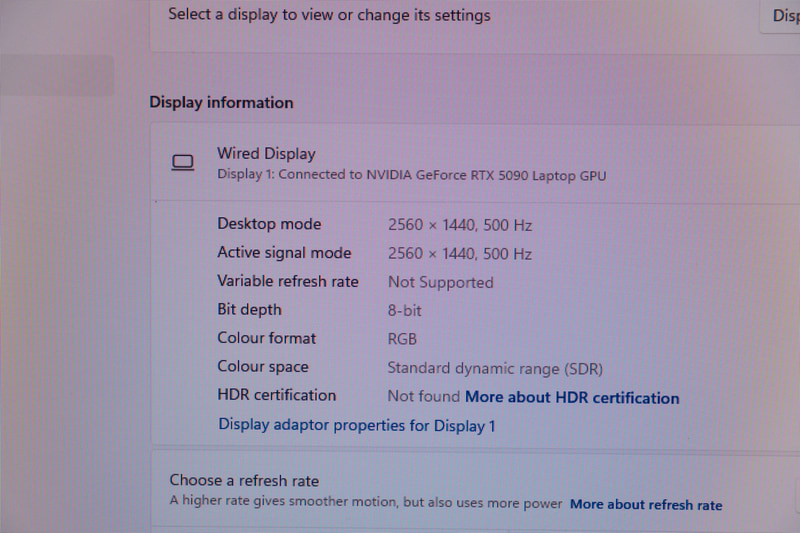Select the Wired Display heading text

coord(266,154)
